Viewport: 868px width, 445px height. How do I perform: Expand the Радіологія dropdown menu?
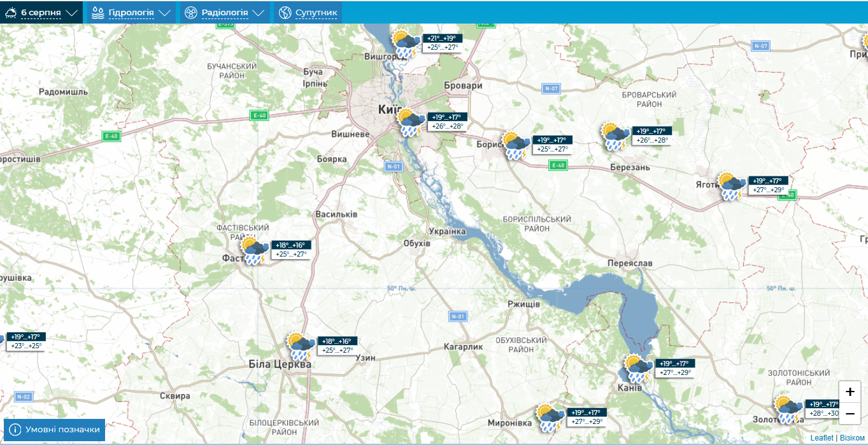click(224, 13)
